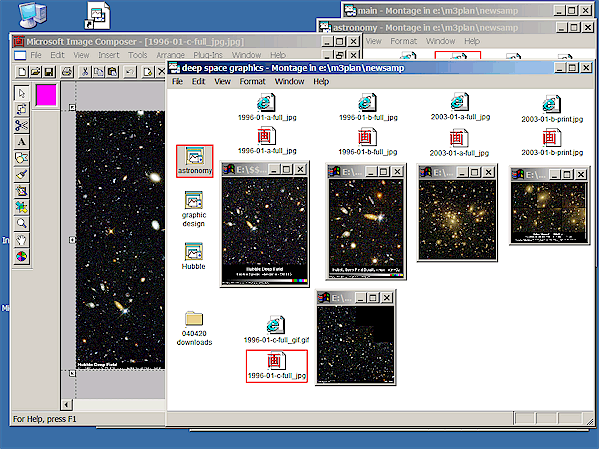Open the Color Tuning wheel tool
The image size is (600, 450).
21,256
